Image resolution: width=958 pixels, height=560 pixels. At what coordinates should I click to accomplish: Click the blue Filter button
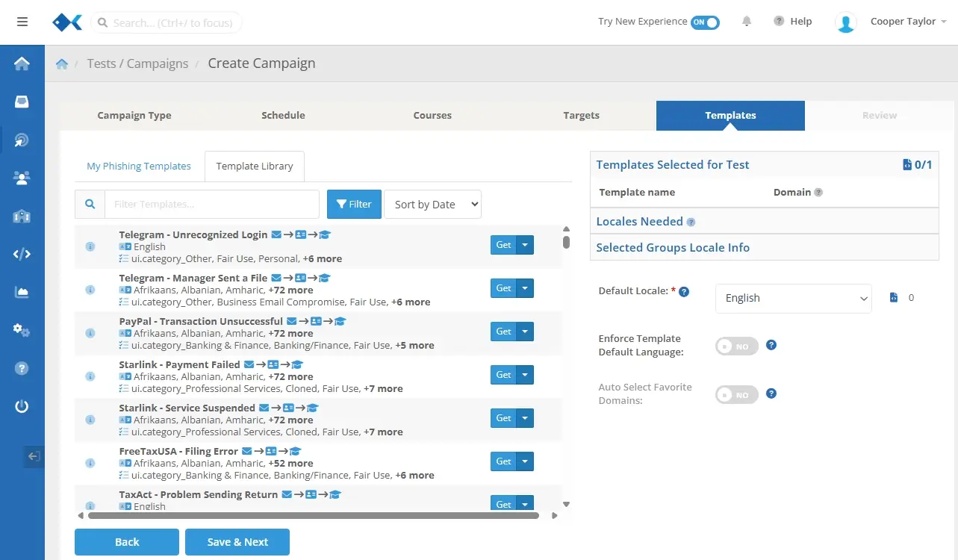(354, 205)
